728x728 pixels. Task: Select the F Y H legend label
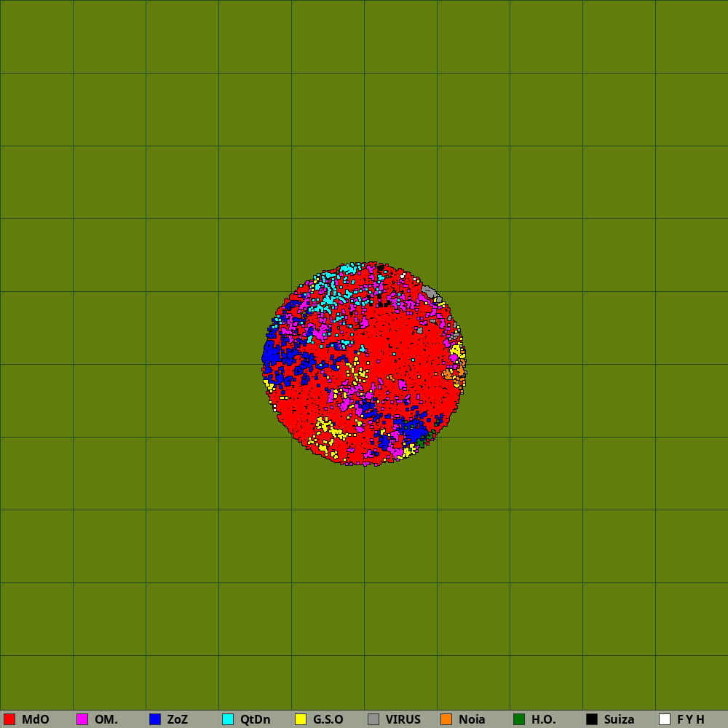point(690,719)
